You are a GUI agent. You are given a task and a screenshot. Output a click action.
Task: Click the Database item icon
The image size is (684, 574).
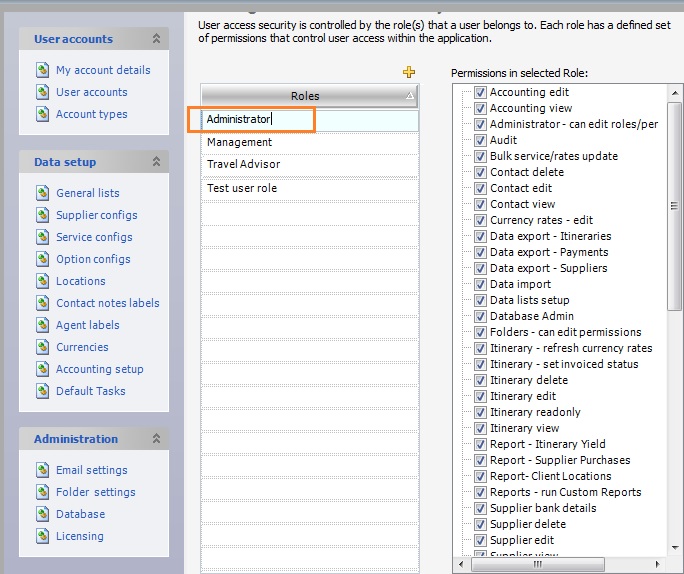42,514
